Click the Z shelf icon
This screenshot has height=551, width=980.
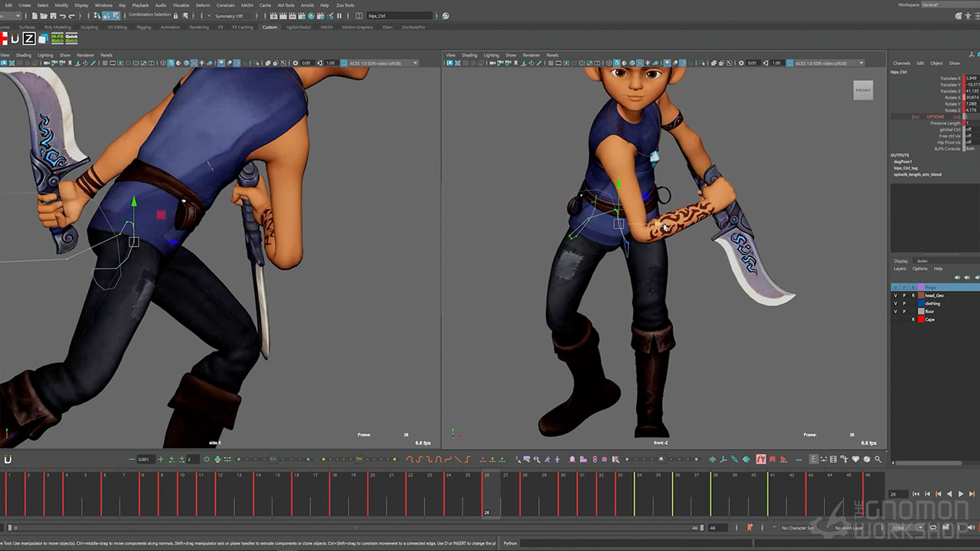pyautogui.click(x=28, y=38)
